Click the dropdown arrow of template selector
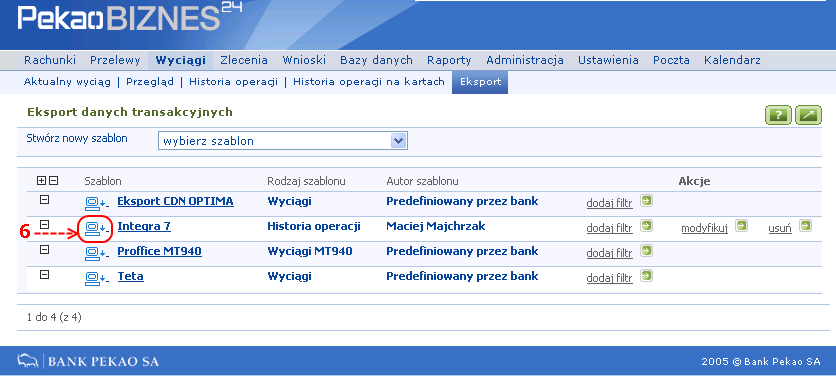The height and width of the screenshot is (376, 836). [x=399, y=141]
